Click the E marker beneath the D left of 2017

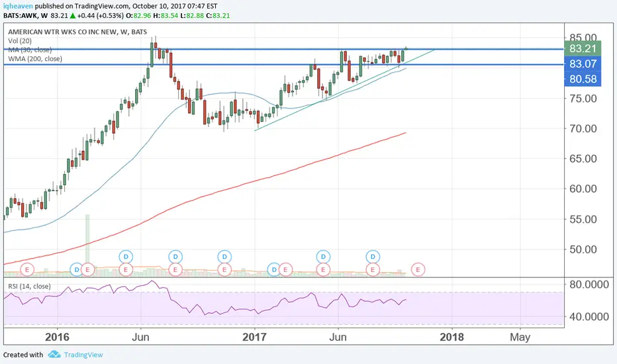[x=224, y=269]
